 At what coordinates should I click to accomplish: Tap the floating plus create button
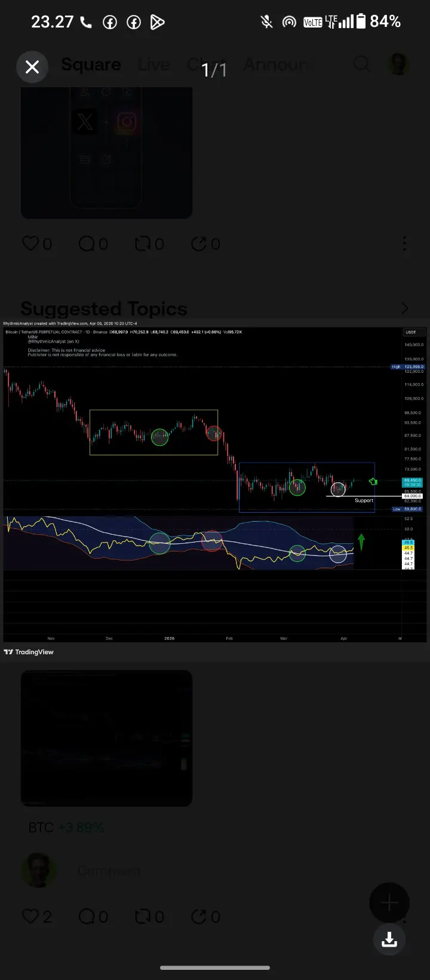tap(389, 903)
